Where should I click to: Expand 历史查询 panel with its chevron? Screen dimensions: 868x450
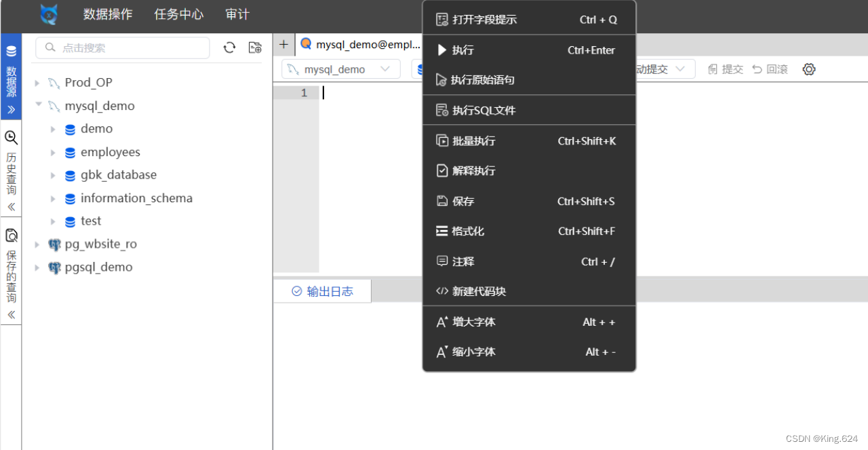point(11,207)
